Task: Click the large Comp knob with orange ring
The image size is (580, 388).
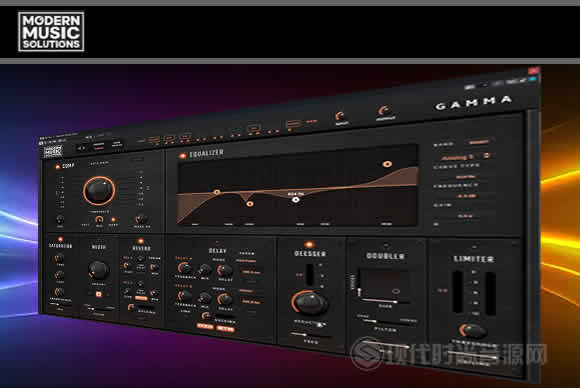Action: pos(99,190)
